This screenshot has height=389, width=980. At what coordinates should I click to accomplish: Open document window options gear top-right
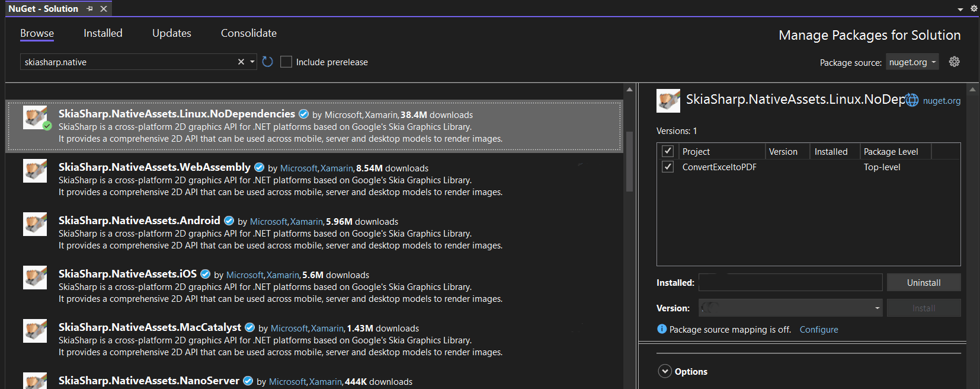tap(973, 8)
